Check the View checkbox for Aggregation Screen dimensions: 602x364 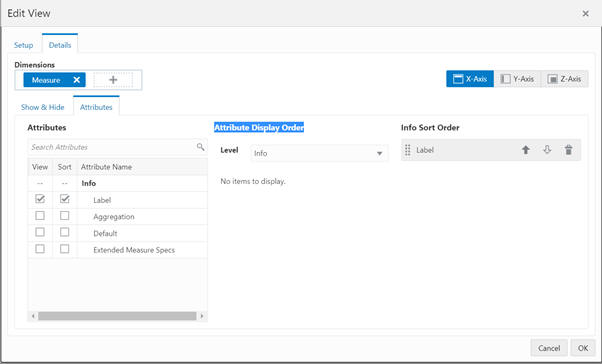point(40,215)
